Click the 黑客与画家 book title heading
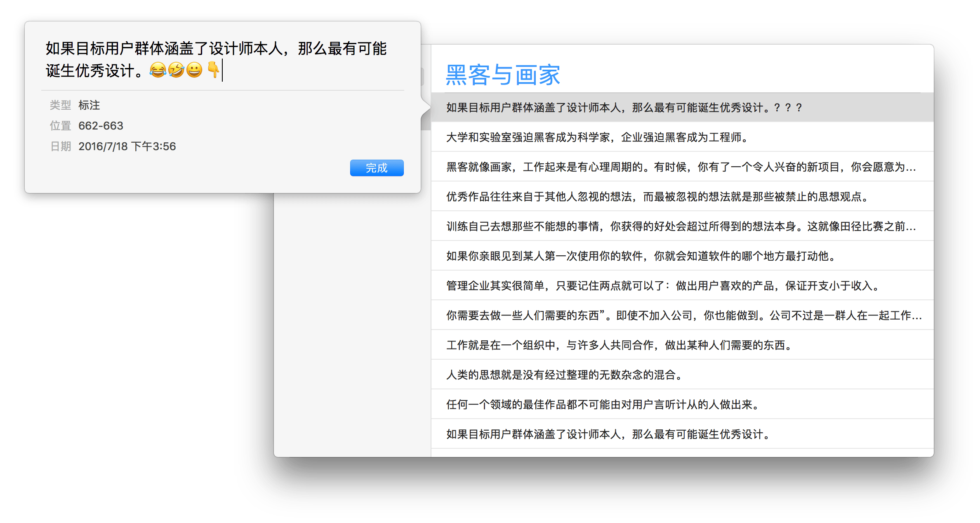This screenshot has height=523, width=980. click(503, 75)
